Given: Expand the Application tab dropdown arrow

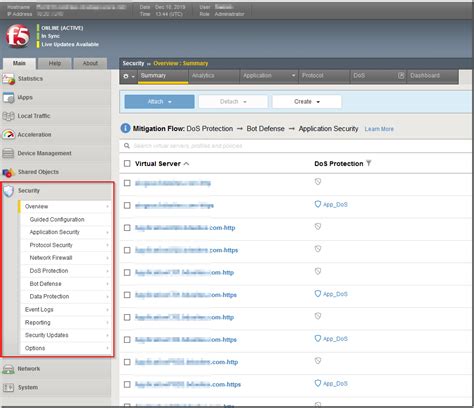Looking at the screenshot, I should click(x=293, y=76).
